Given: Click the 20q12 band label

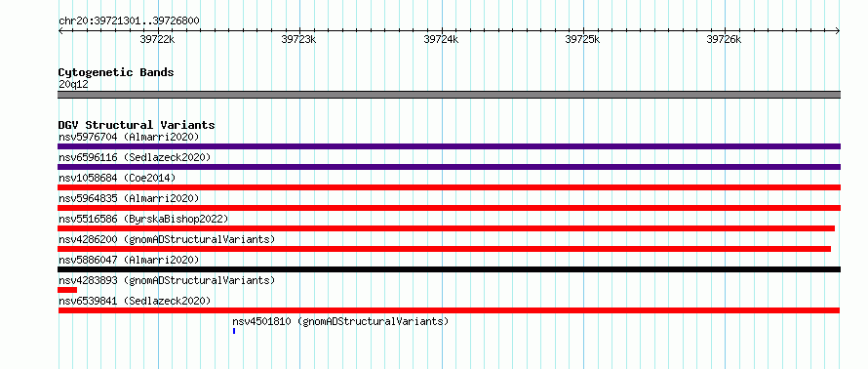Looking at the screenshot, I should pyautogui.click(x=73, y=85).
